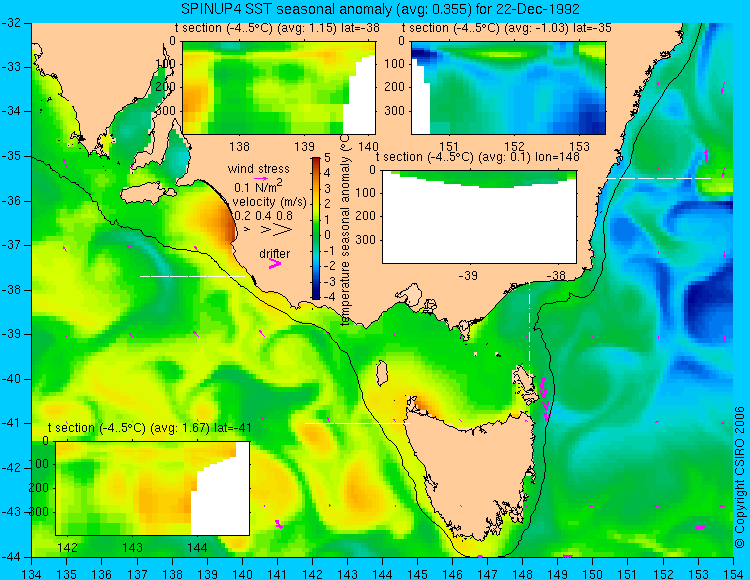Screen dimensions: 750x580
Task: Click longitude axis label 134
Action: pos(32,574)
